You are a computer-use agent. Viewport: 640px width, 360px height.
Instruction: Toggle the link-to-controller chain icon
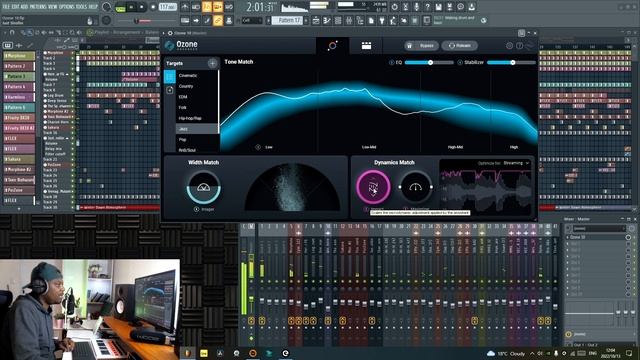click(x=218, y=20)
